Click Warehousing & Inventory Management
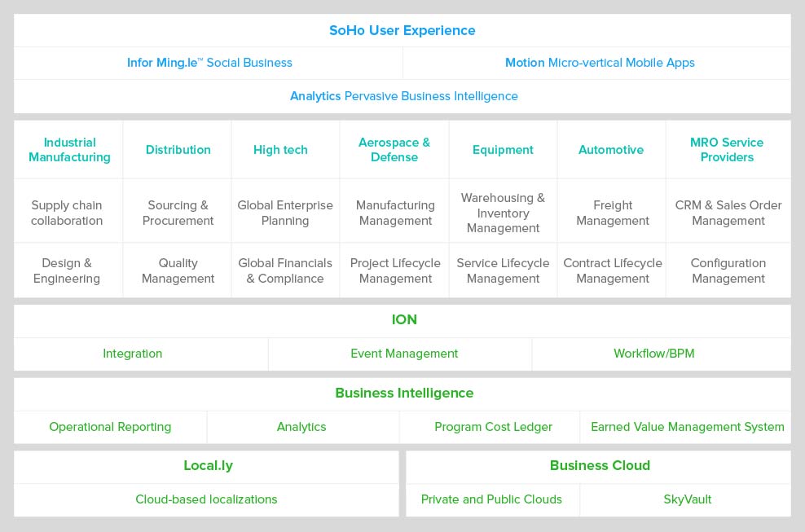Image resolution: width=805 pixels, height=532 pixels. 504,213
